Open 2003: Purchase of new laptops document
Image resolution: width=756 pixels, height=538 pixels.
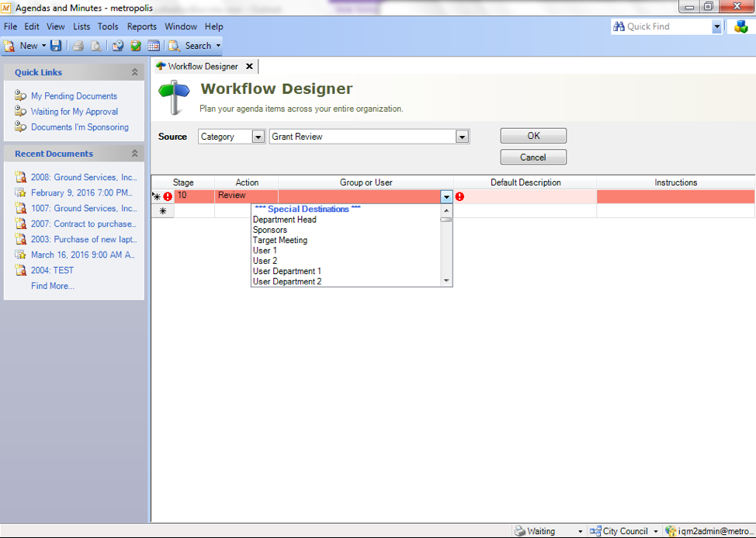pyautogui.click(x=84, y=239)
